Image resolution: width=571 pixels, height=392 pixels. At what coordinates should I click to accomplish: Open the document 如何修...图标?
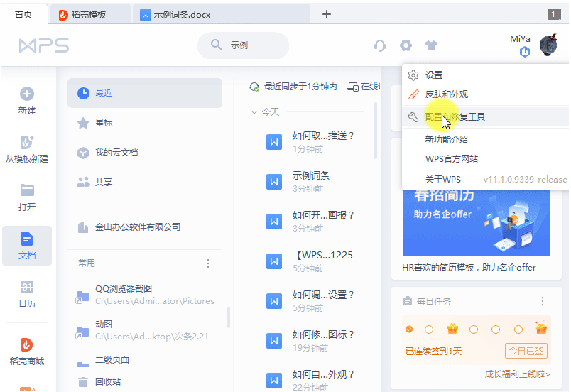point(310,341)
